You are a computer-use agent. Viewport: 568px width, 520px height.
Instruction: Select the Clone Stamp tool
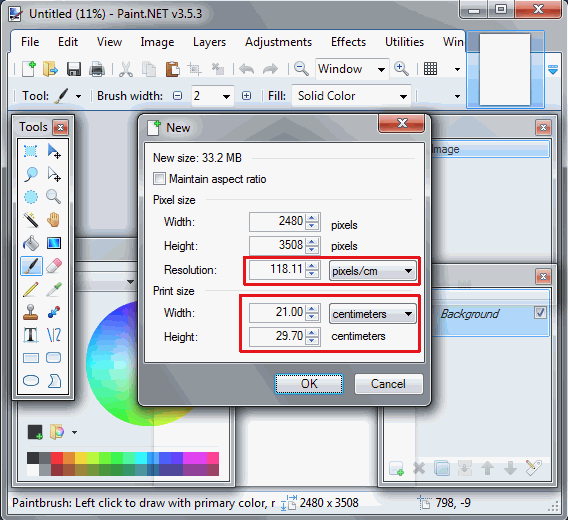tap(30, 312)
